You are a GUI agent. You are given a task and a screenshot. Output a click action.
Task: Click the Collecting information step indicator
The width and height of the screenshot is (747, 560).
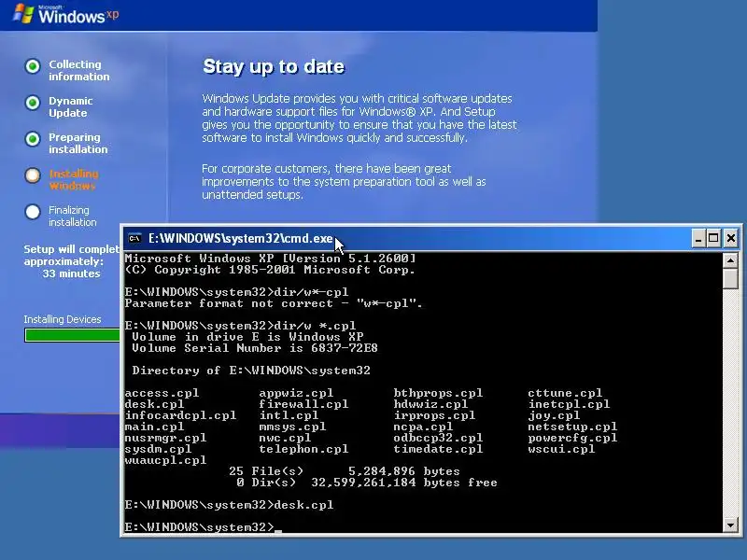click(x=33, y=66)
